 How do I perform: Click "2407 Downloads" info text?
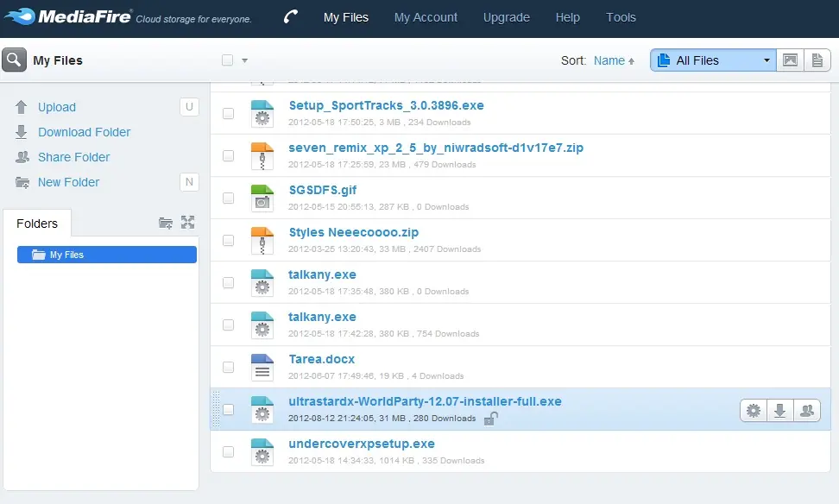tap(447, 249)
